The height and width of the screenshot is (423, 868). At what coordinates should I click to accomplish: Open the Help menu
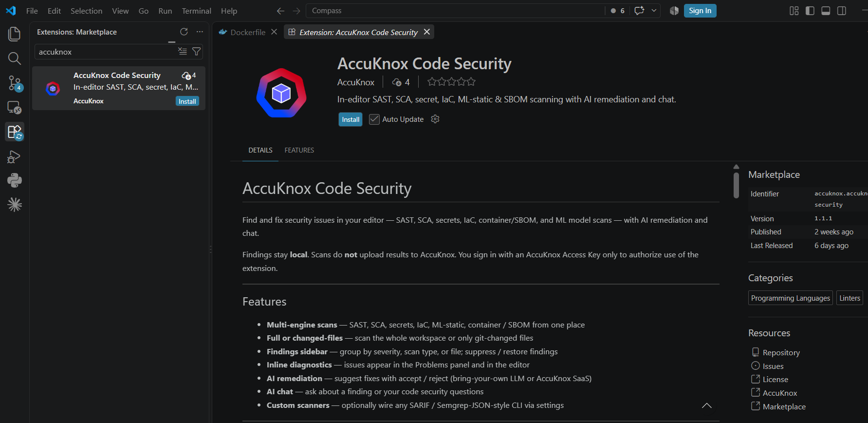pos(229,11)
